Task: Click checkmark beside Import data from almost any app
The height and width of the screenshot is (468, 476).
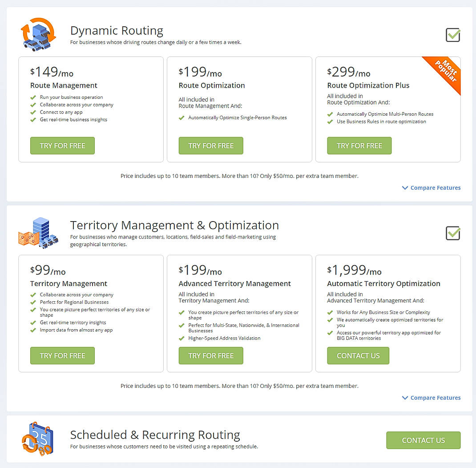Action: (x=33, y=330)
